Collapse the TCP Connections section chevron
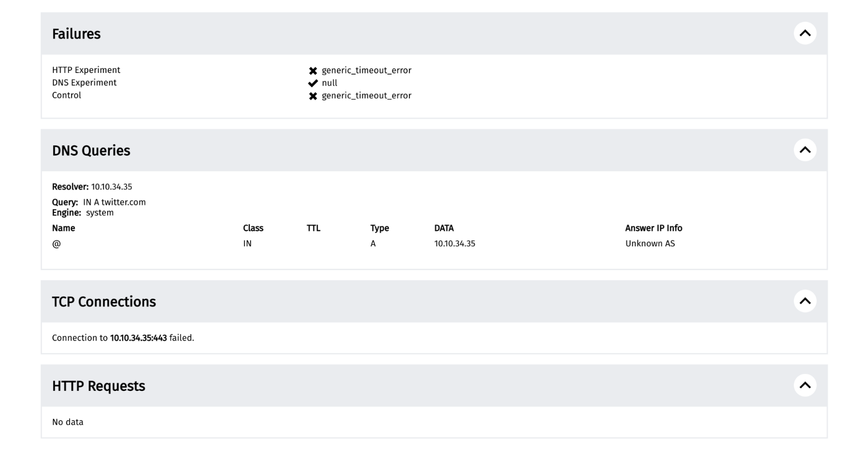This screenshot has width=868, height=450. [x=805, y=301]
